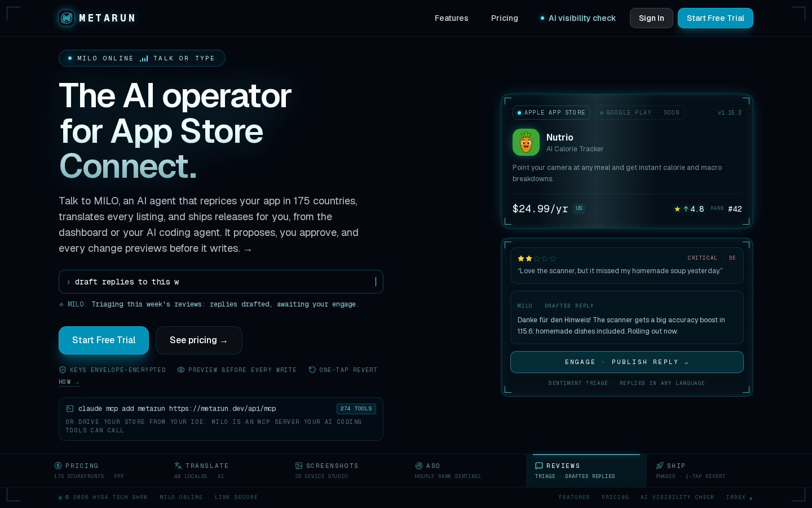Viewport: 812px width, 508px height.
Task: Open the Pricing nav menu item
Action: (505, 18)
